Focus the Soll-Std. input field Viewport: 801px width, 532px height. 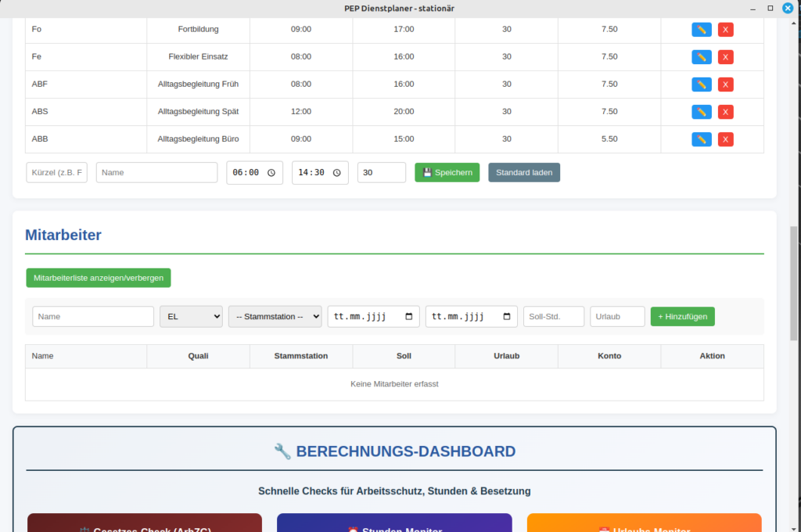[x=553, y=317]
